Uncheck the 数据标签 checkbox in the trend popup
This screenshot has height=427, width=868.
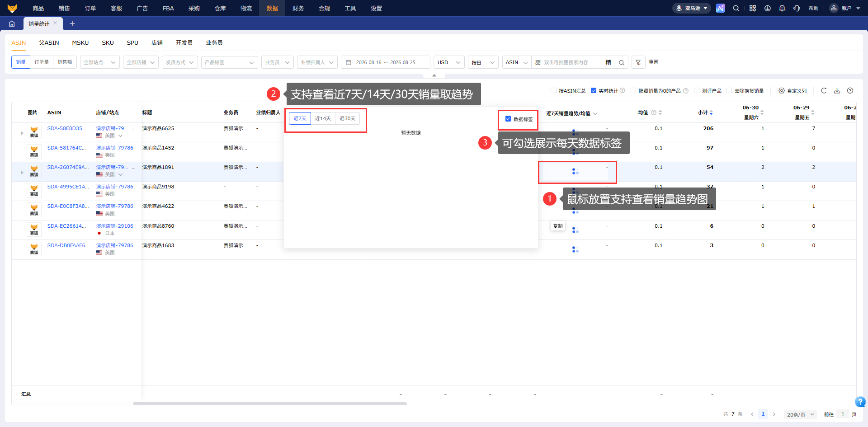[x=508, y=119]
